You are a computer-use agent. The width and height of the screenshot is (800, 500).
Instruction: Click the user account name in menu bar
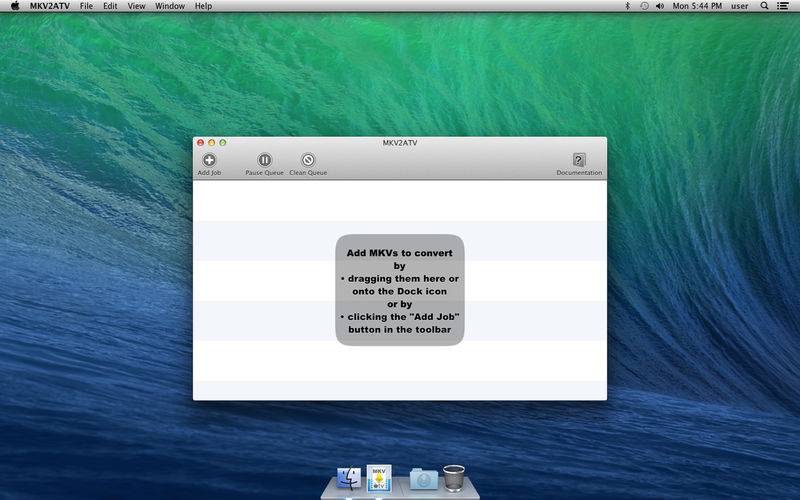click(x=740, y=6)
